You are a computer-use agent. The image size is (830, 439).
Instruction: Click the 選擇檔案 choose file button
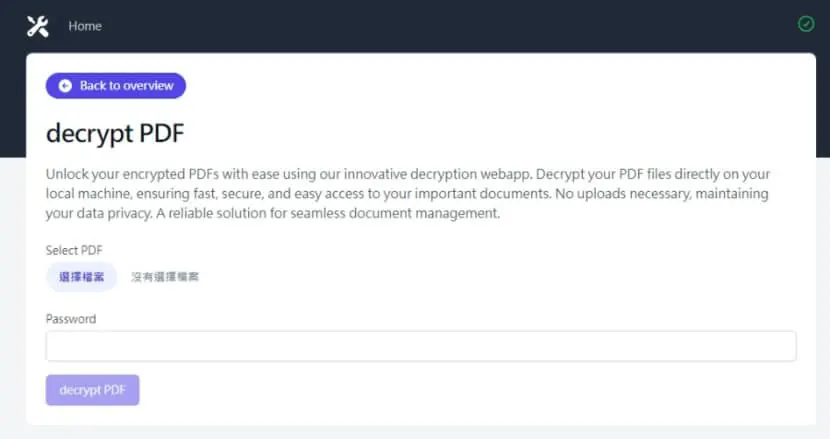pos(81,277)
